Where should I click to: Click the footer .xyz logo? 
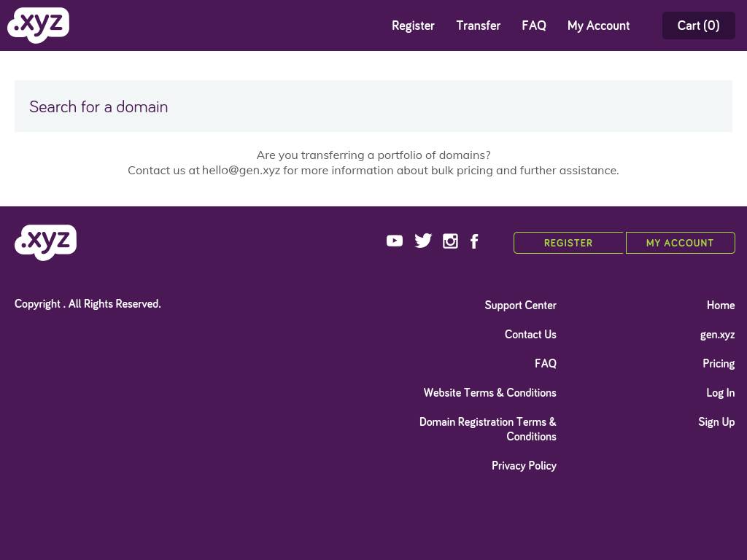45,242
